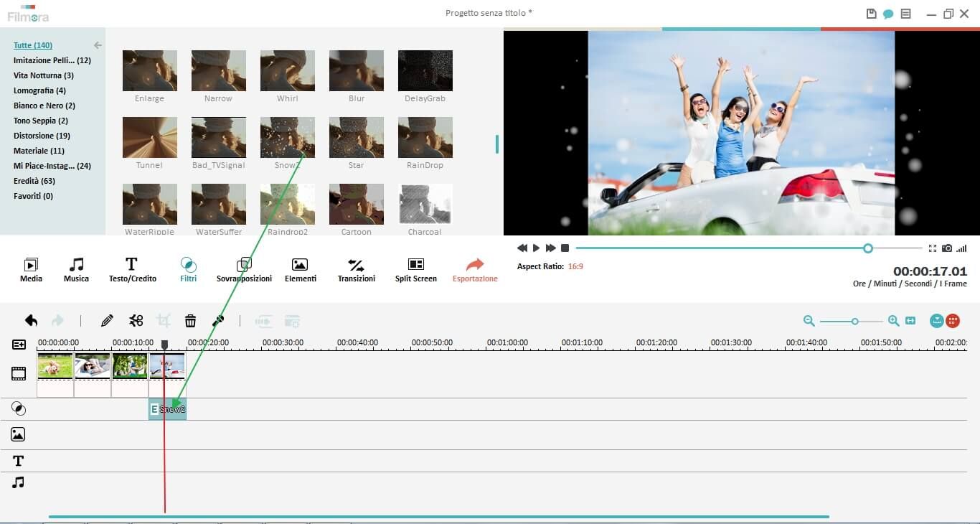The width and height of the screenshot is (980, 524).
Task: Stop the preview playback
Action: point(565,248)
